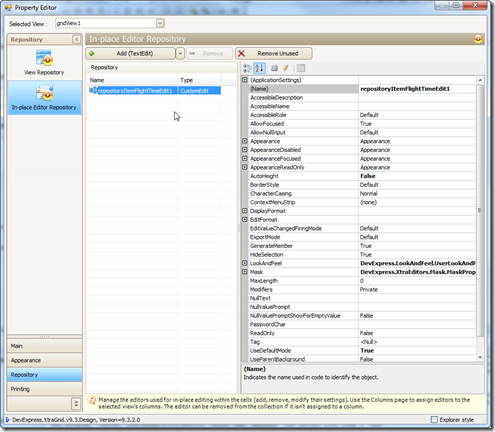495x432 pixels.
Task: Expand the DisplayFormat property node
Action: click(245, 211)
